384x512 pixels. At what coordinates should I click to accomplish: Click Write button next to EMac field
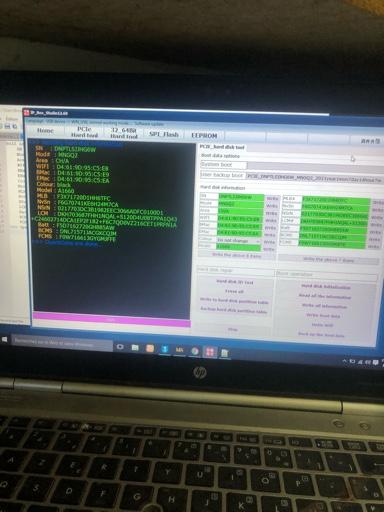(270, 235)
